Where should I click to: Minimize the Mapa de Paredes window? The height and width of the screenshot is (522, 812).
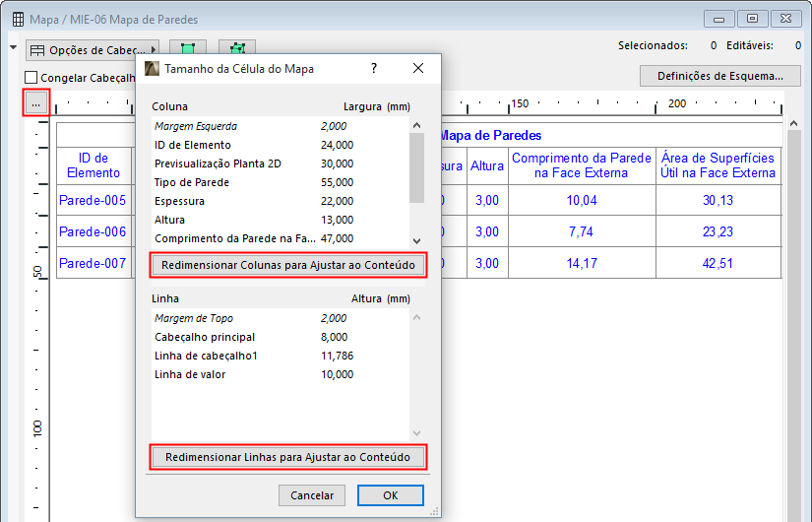(x=719, y=19)
